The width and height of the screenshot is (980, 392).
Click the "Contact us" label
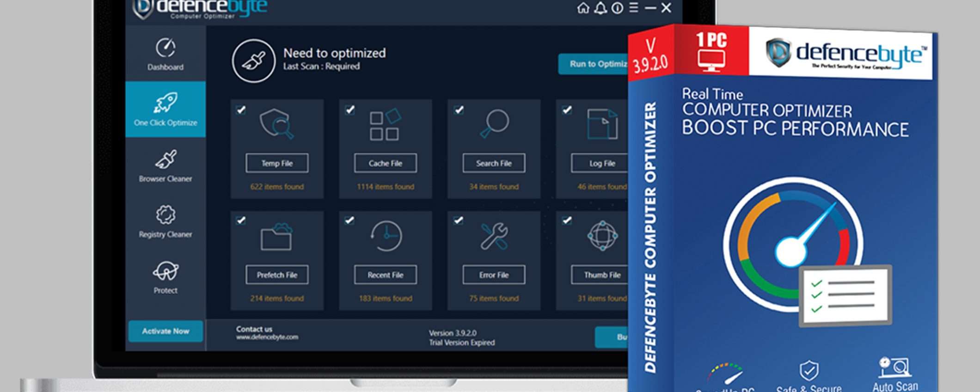[x=254, y=329]
